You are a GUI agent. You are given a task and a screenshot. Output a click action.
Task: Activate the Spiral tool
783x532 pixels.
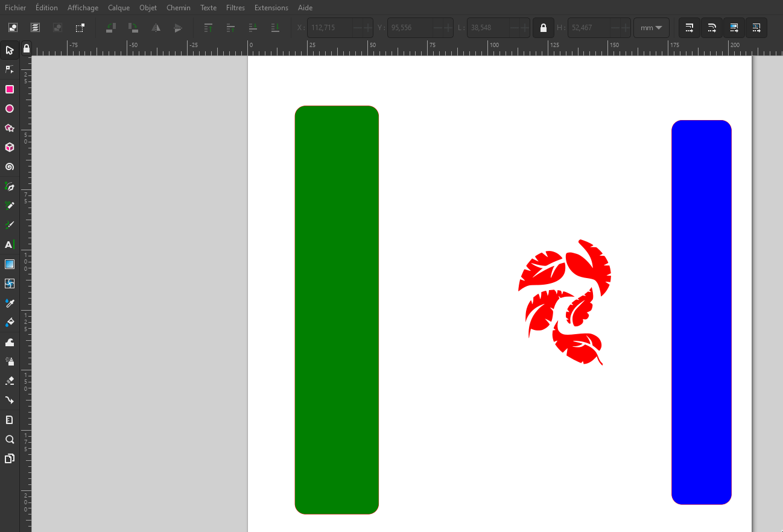pyautogui.click(x=10, y=166)
